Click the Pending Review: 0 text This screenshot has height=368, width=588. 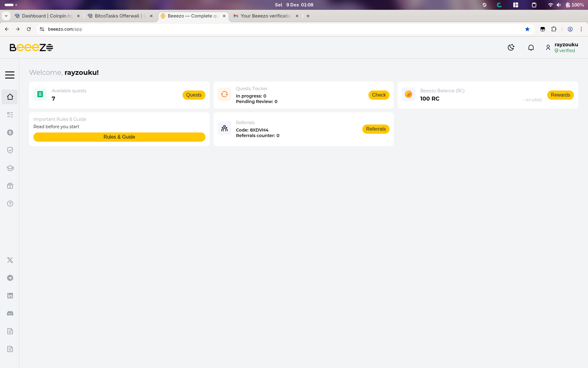(257, 102)
